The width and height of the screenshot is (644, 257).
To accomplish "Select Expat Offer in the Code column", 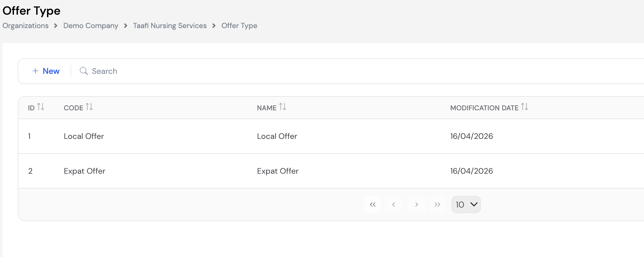I will [85, 171].
